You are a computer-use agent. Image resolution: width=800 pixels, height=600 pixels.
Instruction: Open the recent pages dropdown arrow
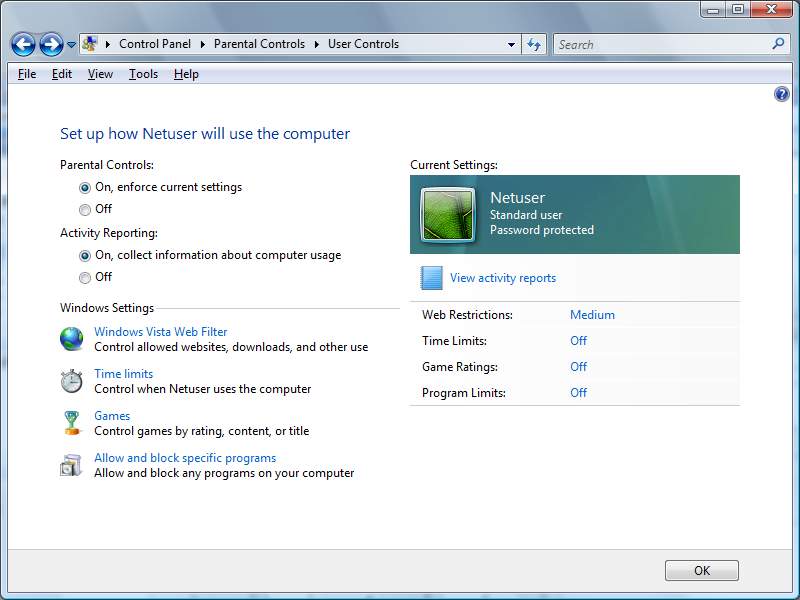click(71, 45)
